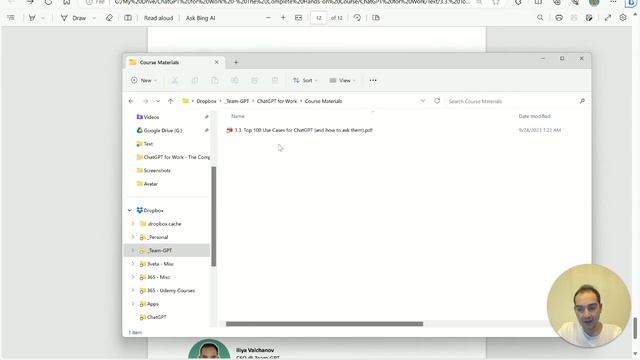Image resolution: width=640 pixels, height=360 pixels.
Task: Open the Draw tool options arrow
Action: 94,18
